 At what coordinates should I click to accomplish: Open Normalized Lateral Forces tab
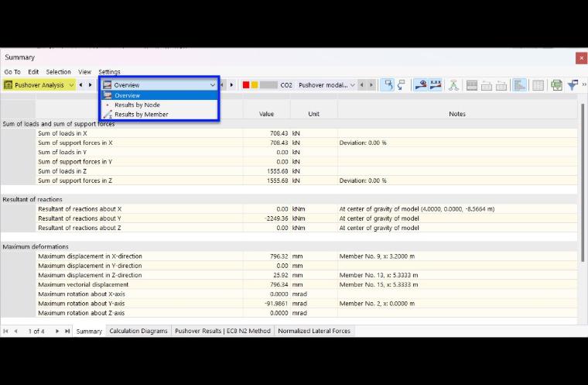[314, 331]
